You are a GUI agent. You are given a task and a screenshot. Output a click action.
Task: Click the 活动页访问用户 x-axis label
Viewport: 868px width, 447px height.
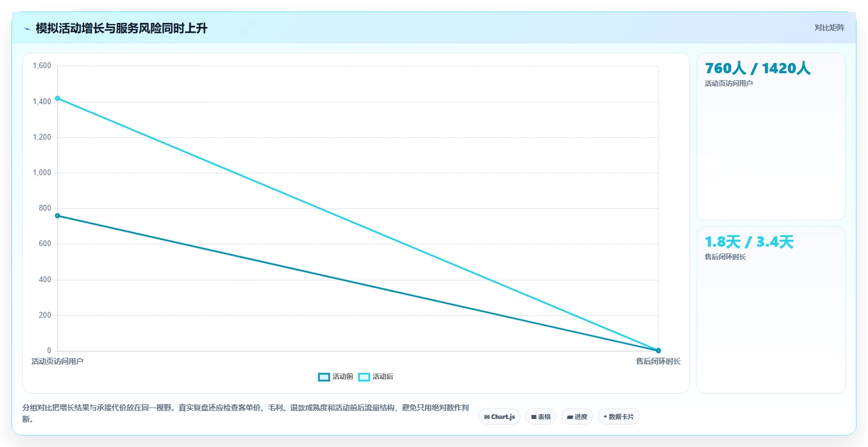pos(57,361)
